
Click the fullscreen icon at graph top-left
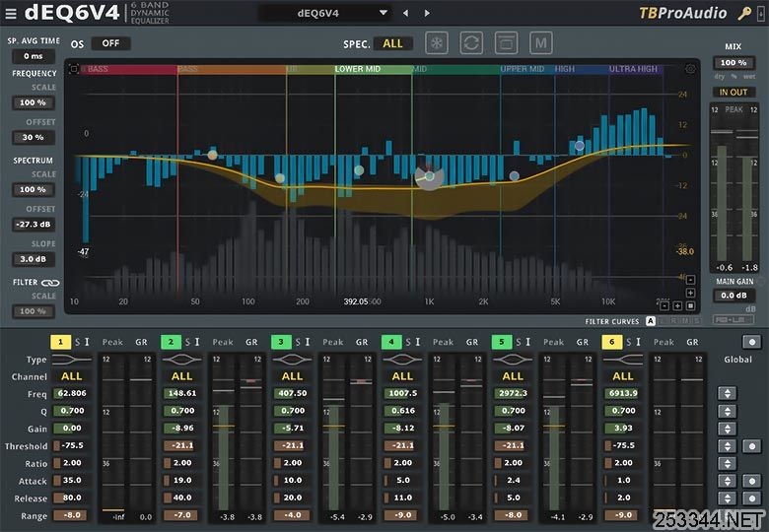click(x=74, y=69)
